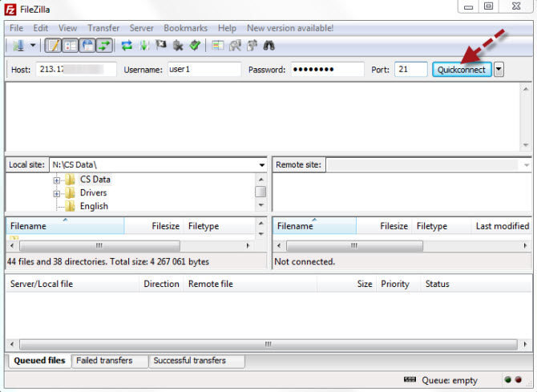Click the disconnect from server icon
Screen dimensions: 537x392
point(178,46)
